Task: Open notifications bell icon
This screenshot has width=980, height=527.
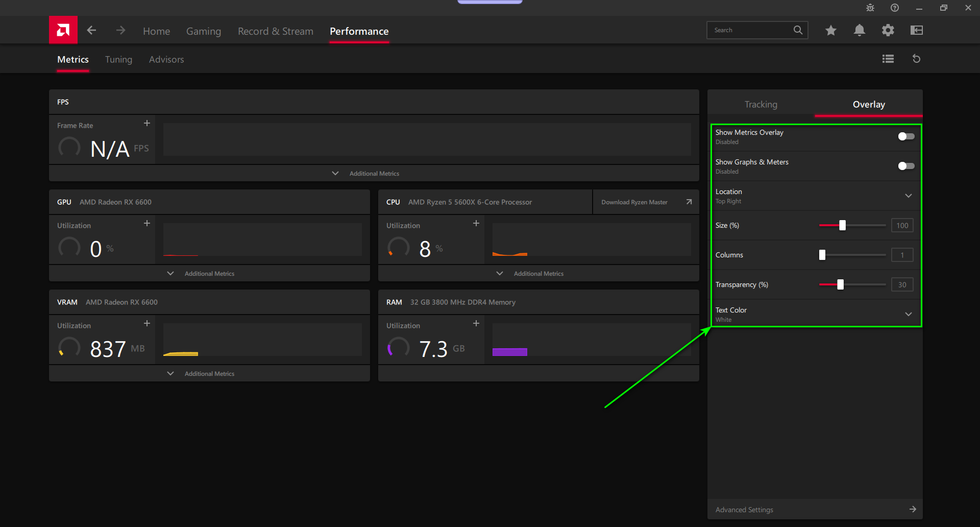Action: (860, 30)
